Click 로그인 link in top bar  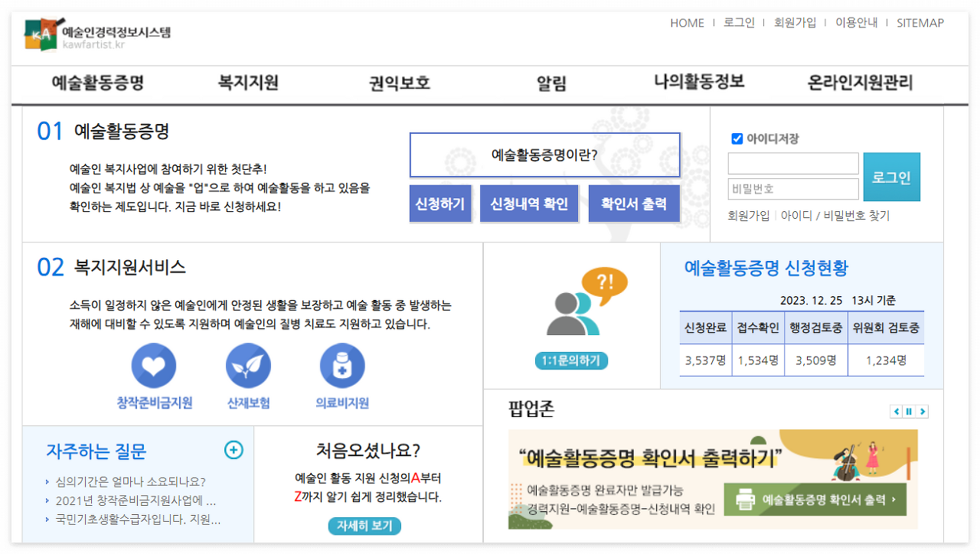pyautogui.click(x=739, y=22)
